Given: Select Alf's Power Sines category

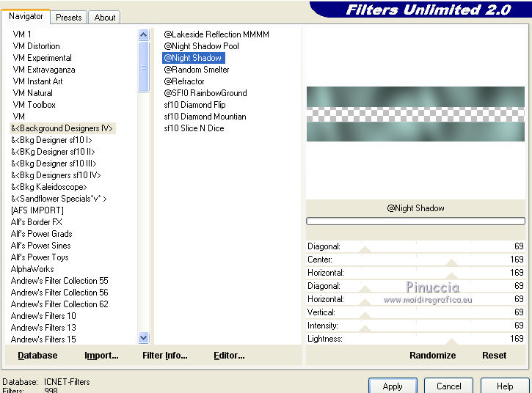Looking at the screenshot, I should pyautogui.click(x=41, y=246).
